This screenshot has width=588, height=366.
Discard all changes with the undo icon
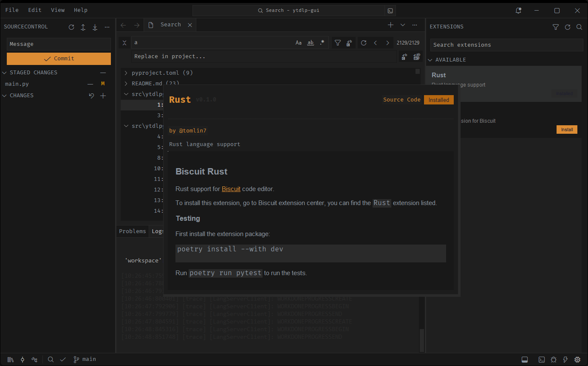point(91,96)
